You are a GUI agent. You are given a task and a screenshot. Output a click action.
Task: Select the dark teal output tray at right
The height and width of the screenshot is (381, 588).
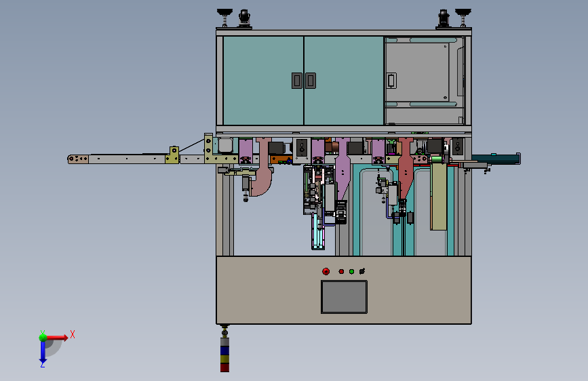click(496, 159)
